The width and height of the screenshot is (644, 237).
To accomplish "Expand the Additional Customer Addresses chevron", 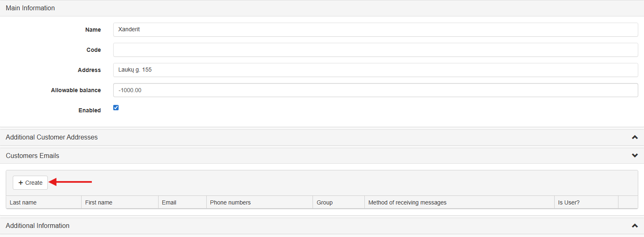I will pos(635,137).
